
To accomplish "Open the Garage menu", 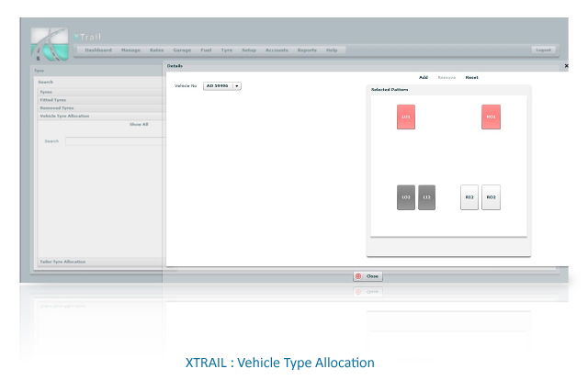I will click(182, 50).
